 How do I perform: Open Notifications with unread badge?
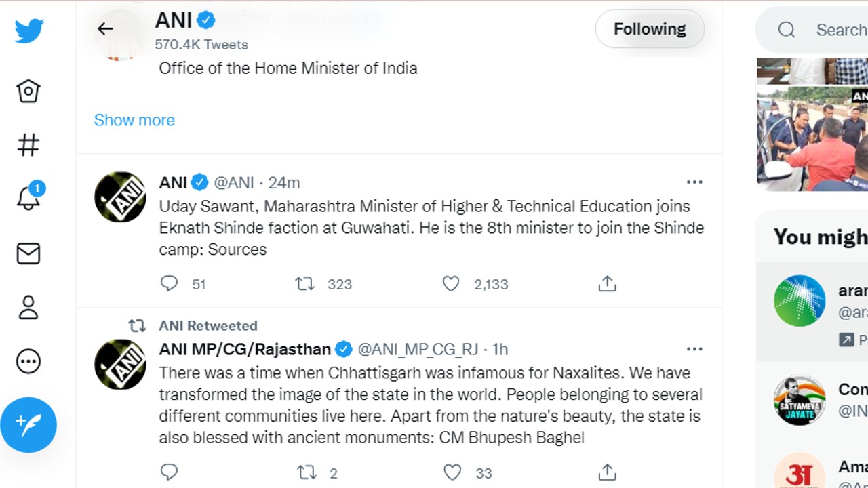click(x=28, y=199)
